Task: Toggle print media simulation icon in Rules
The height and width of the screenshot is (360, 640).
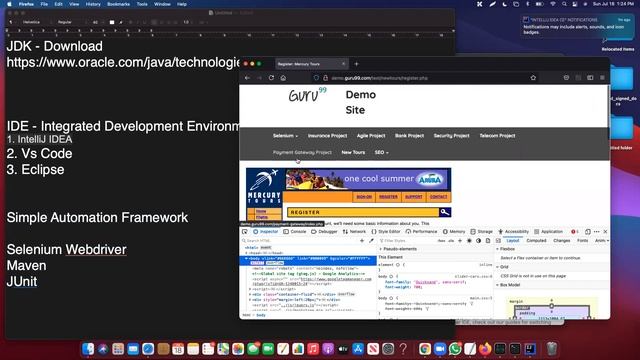Action: 488,241
